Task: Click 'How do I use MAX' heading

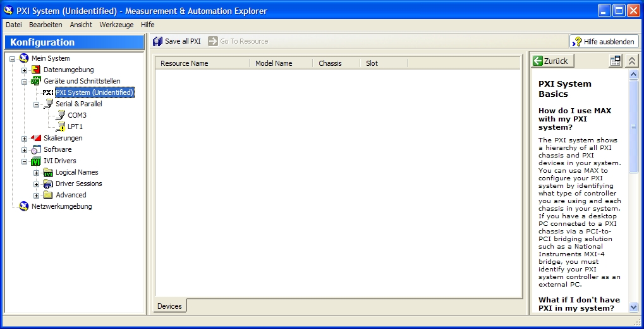Action: (574, 119)
